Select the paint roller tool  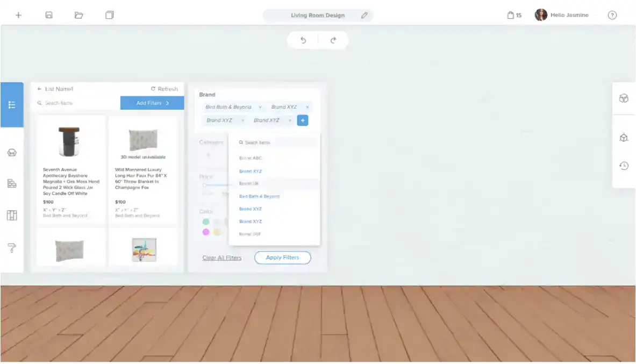12,246
